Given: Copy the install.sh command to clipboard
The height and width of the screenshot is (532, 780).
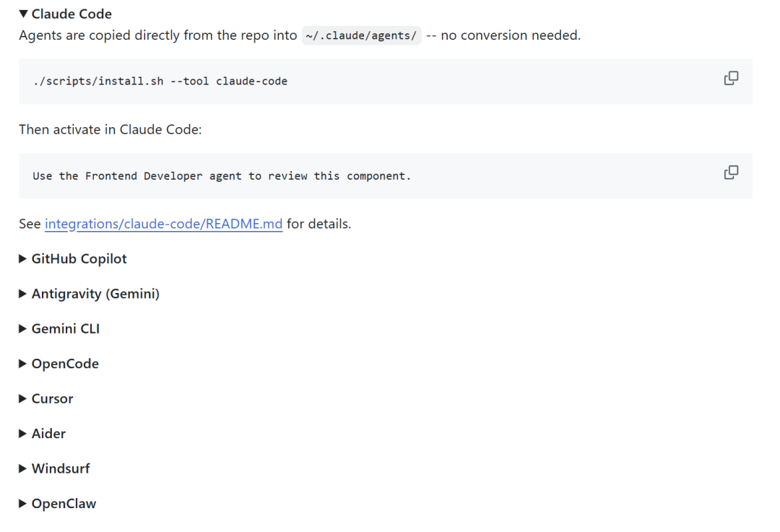Looking at the screenshot, I should click(x=731, y=78).
